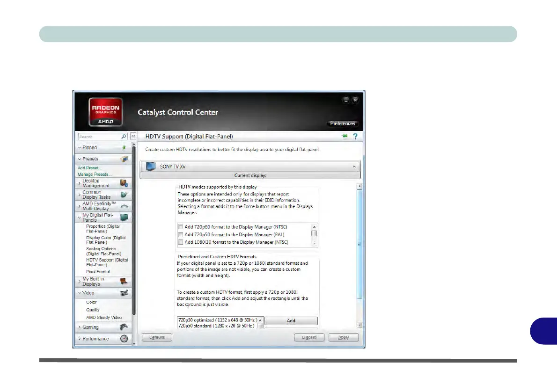Click the Discard button
This screenshot has height=392, width=557.
[x=309, y=337]
